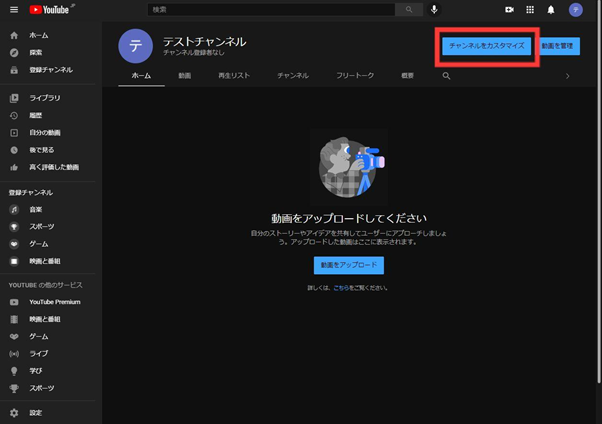Go to ホーム in the sidebar
The width and height of the screenshot is (602, 424).
pyautogui.click(x=48, y=35)
